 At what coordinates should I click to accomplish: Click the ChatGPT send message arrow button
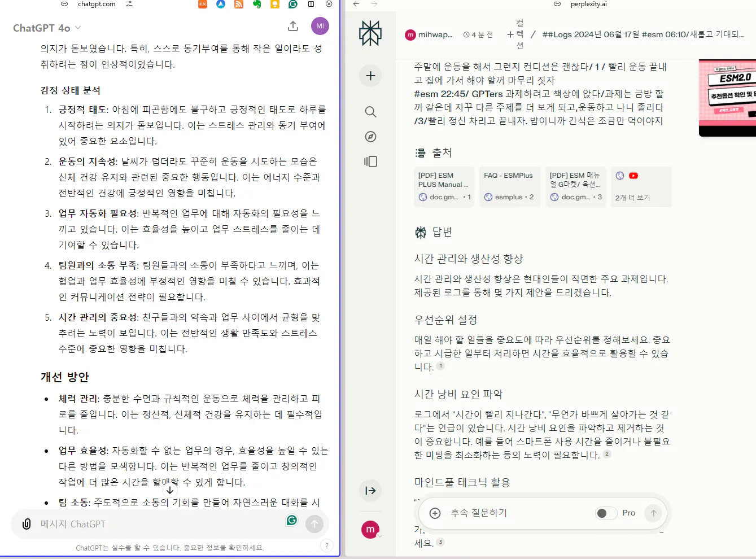(x=314, y=524)
